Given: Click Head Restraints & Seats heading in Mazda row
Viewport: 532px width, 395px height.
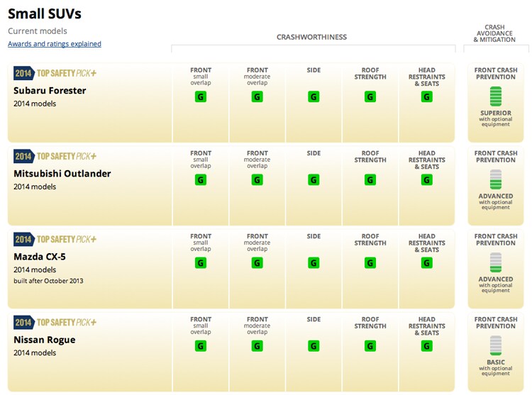Looking at the screenshot, I should tap(427, 243).
